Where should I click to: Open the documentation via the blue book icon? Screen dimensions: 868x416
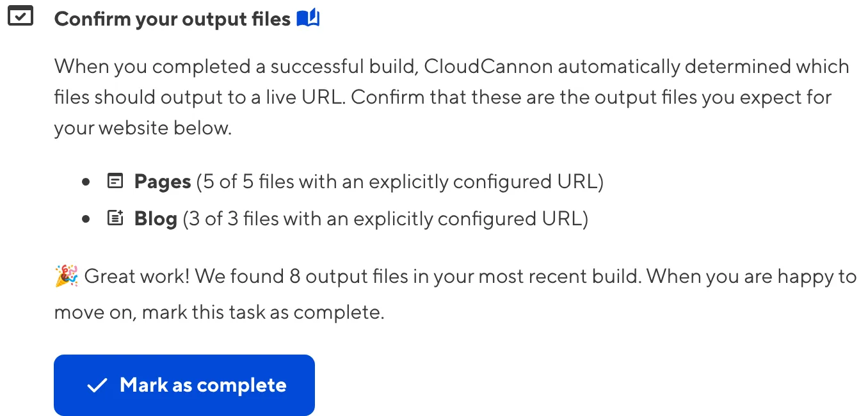pos(309,19)
